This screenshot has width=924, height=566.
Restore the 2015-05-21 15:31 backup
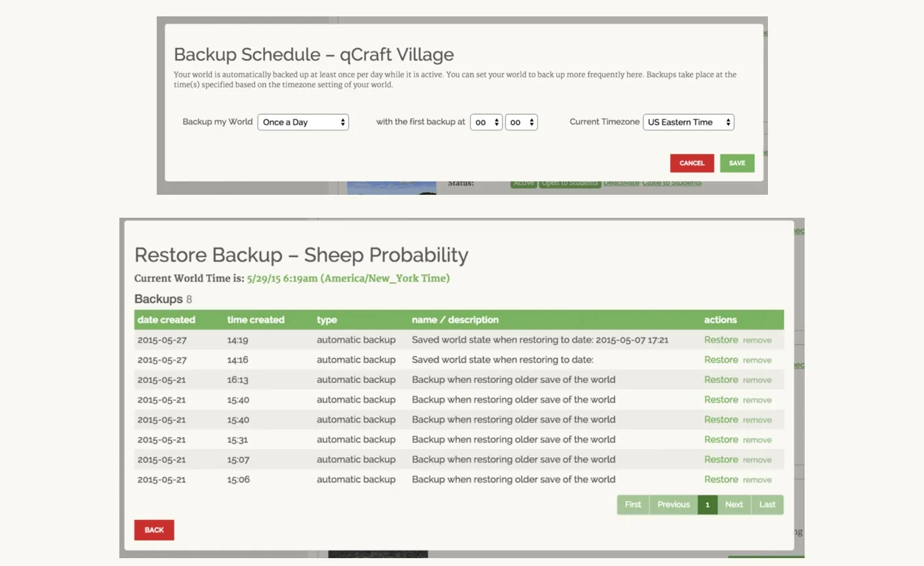pyautogui.click(x=721, y=439)
